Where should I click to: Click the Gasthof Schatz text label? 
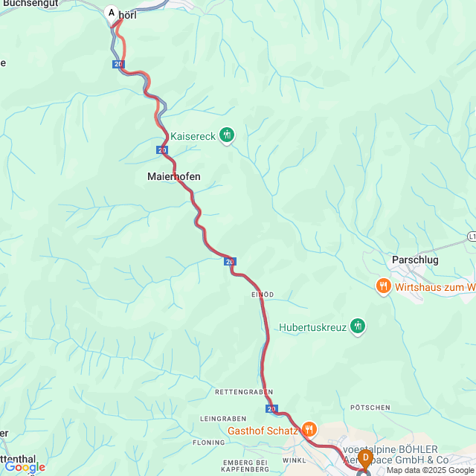point(263,431)
